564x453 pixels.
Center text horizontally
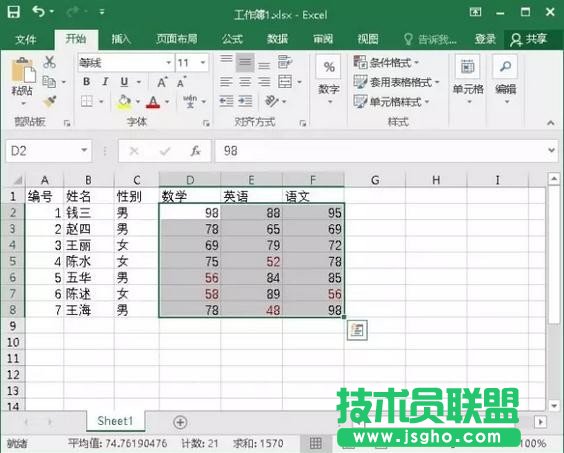pos(245,82)
